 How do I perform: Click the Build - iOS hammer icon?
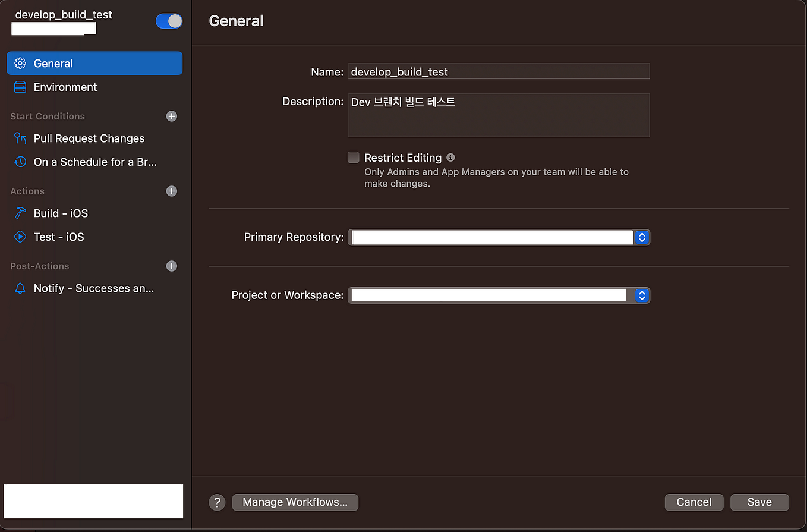point(20,213)
